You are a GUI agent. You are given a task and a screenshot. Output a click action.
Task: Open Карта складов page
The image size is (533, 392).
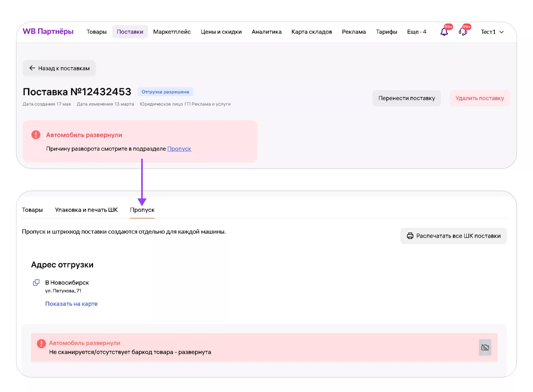[x=311, y=32]
